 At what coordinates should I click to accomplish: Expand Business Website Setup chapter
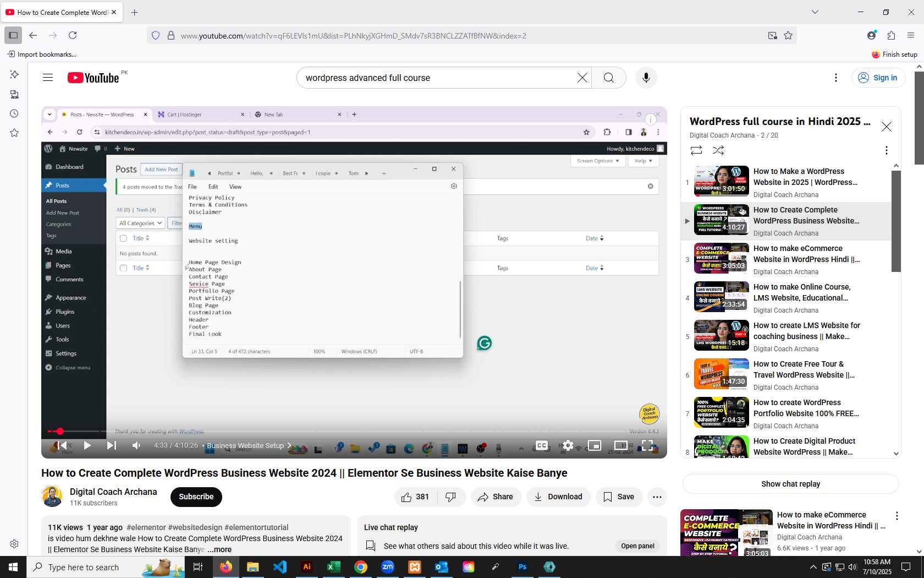(x=250, y=445)
